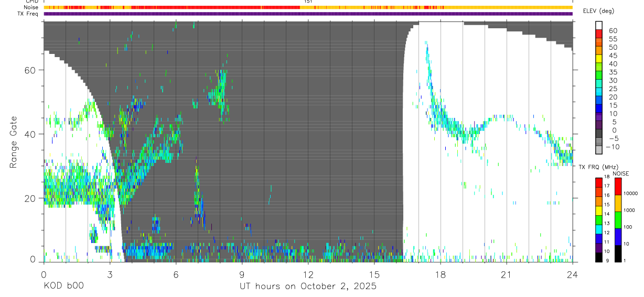Click the '60' tick on the Range Gate axis
Viewport: 644px width, 297px height.
click(x=31, y=70)
